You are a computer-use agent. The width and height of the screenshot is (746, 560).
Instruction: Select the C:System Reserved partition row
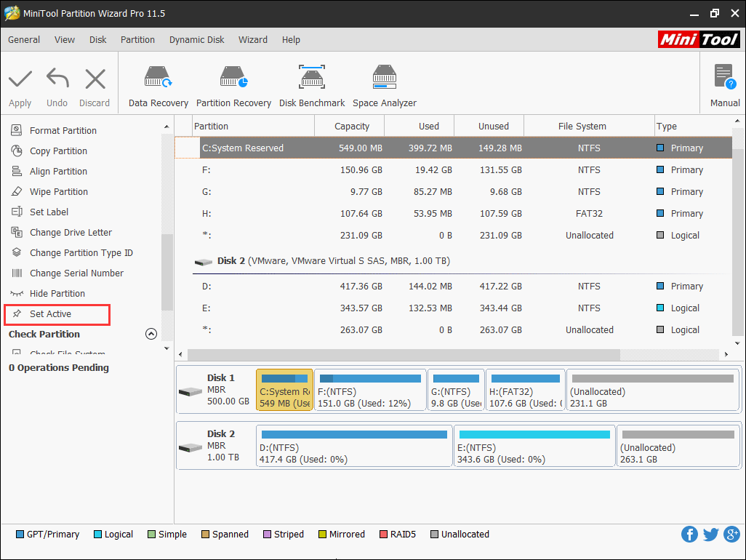pyautogui.click(x=454, y=148)
